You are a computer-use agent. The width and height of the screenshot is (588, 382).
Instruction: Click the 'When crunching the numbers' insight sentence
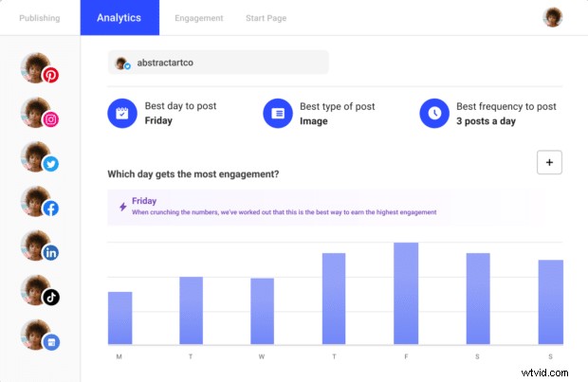[284, 212]
